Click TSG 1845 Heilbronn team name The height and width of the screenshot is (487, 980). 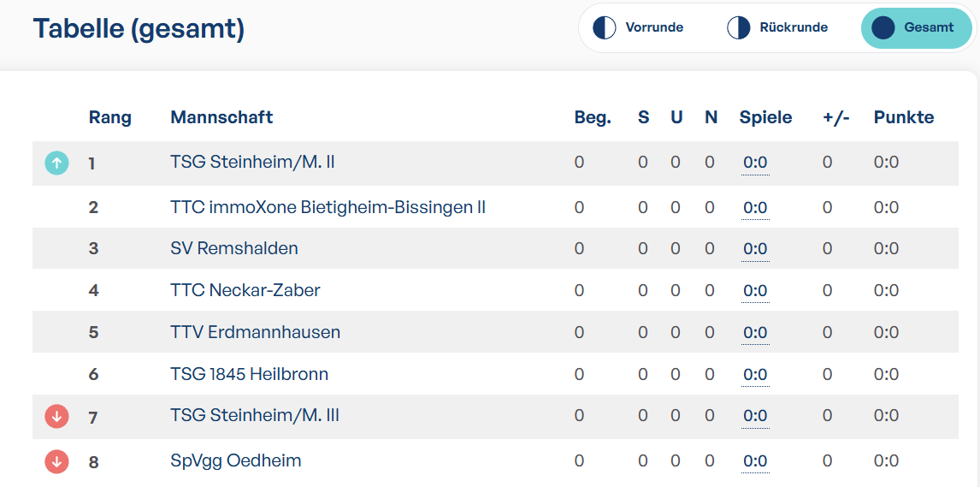tap(250, 374)
